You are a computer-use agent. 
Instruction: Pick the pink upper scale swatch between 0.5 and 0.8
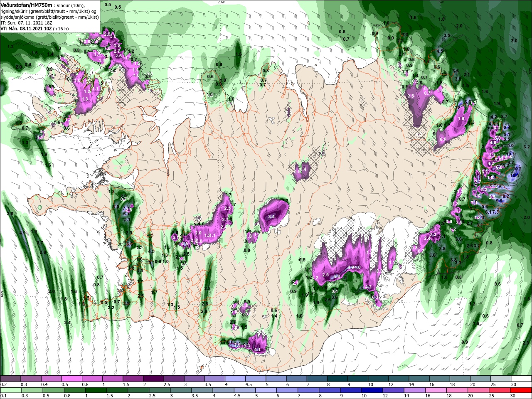pyautogui.click(x=72, y=378)
